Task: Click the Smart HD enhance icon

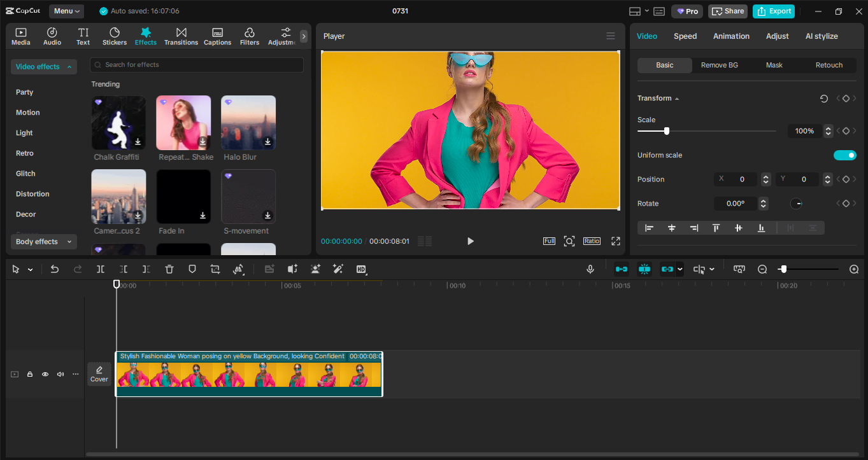Action: 361,269
